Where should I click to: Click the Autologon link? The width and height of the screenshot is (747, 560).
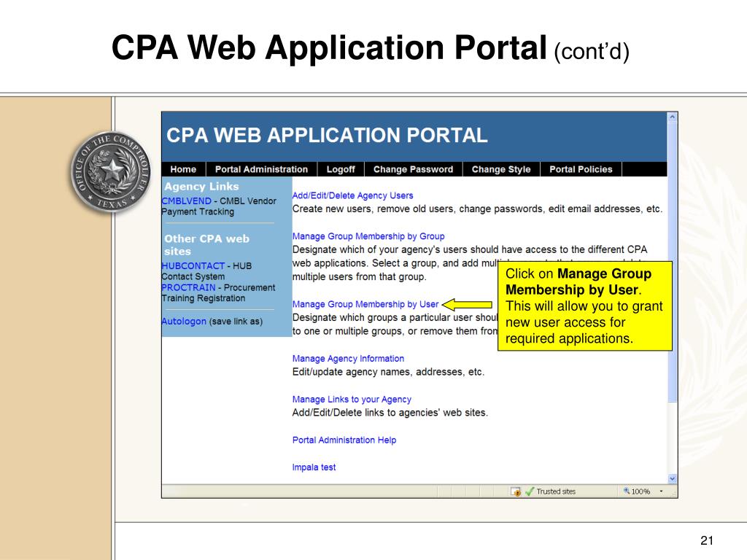click(184, 322)
